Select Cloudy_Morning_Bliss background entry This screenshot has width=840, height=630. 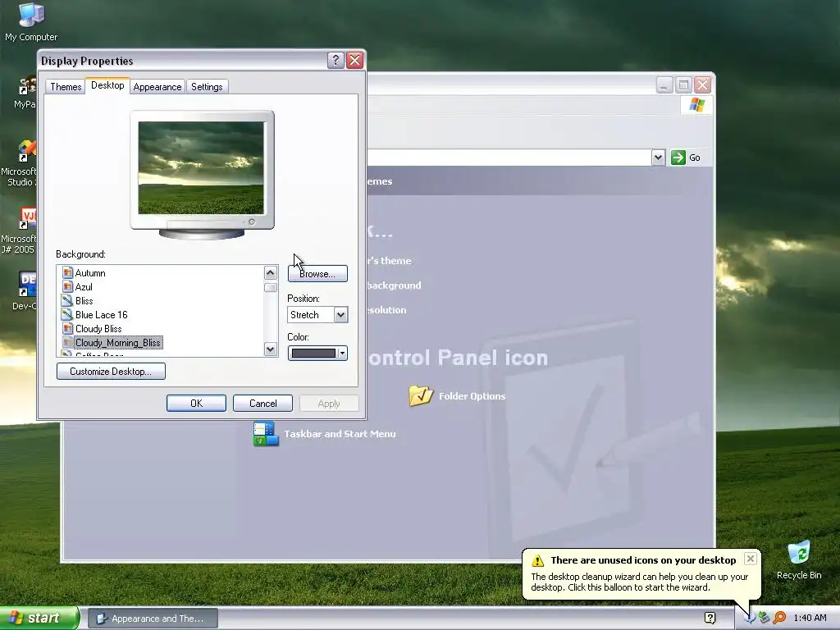[118, 342]
